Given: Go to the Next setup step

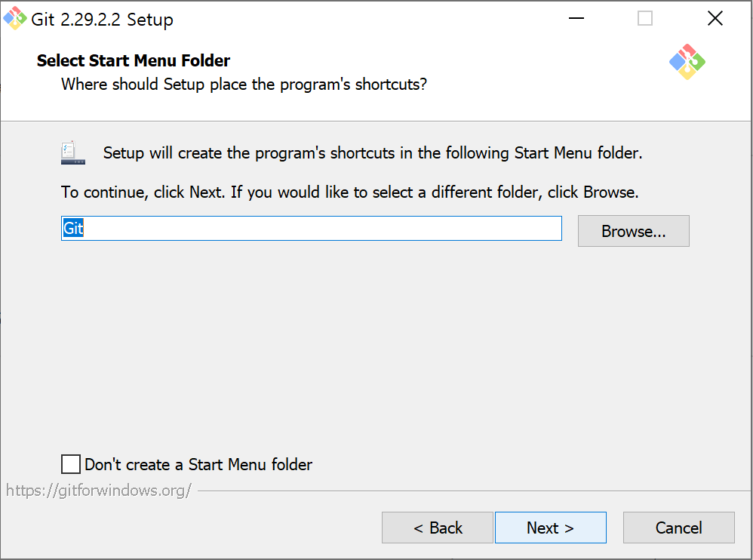Looking at the screenshot, I should (x=550, y=528).
